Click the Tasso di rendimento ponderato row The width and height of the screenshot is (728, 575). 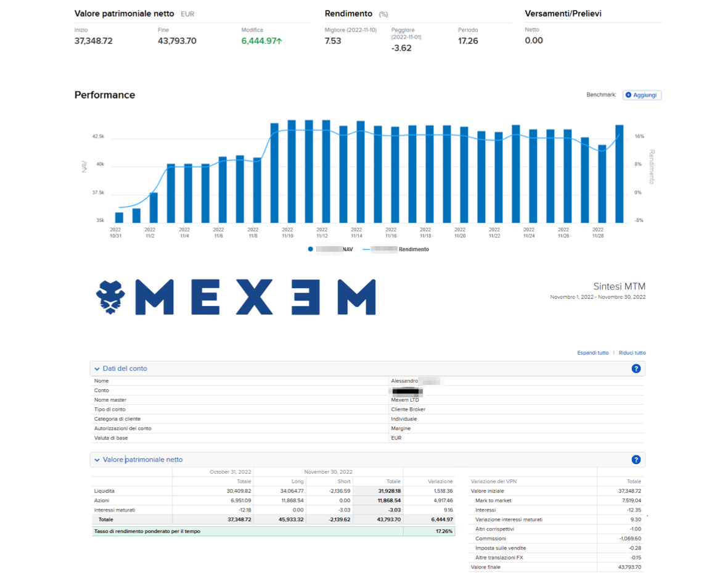147,531
